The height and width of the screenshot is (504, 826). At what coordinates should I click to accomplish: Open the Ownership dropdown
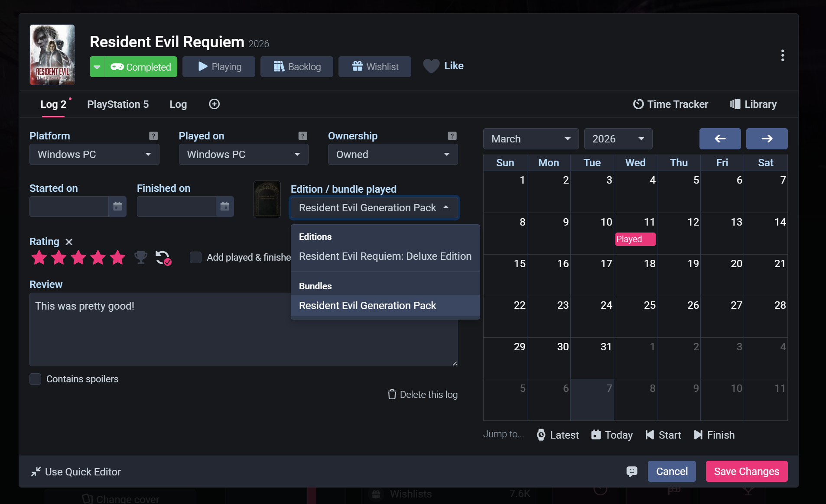point(393,155)
